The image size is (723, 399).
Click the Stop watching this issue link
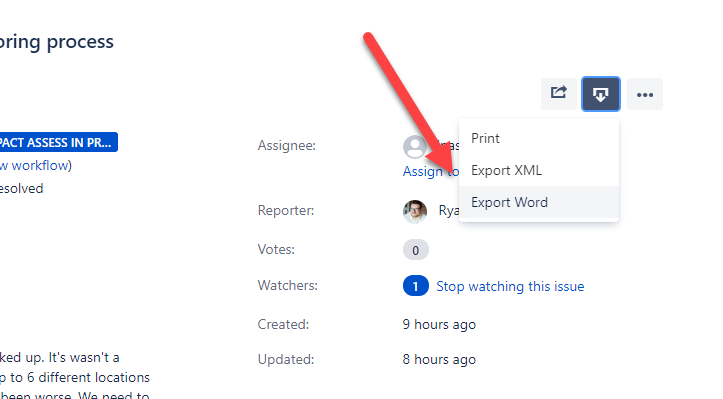510,286
